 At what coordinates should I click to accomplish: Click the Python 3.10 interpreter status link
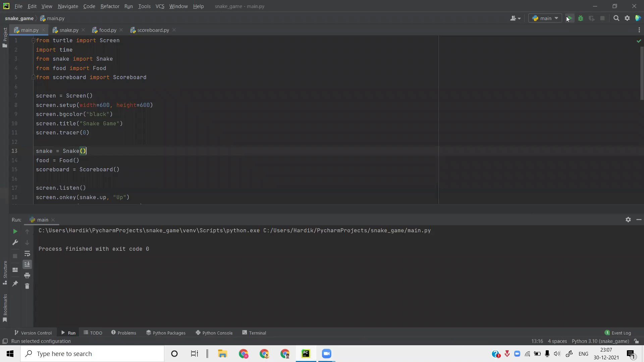click(x=600, y=341)
